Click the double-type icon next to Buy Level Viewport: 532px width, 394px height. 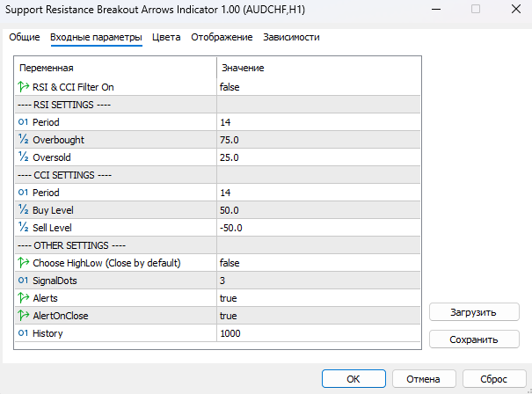[24, 209]
